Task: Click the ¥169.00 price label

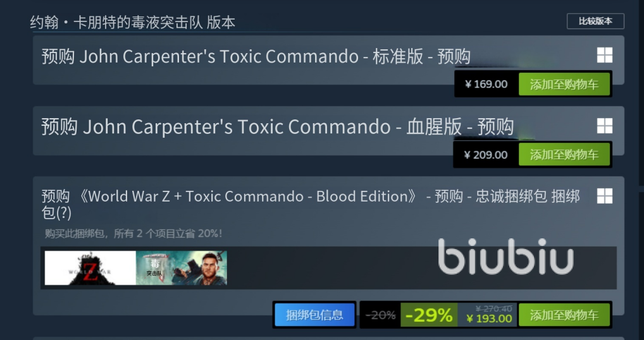Action: pyautogui.click(x=486, y=85)
